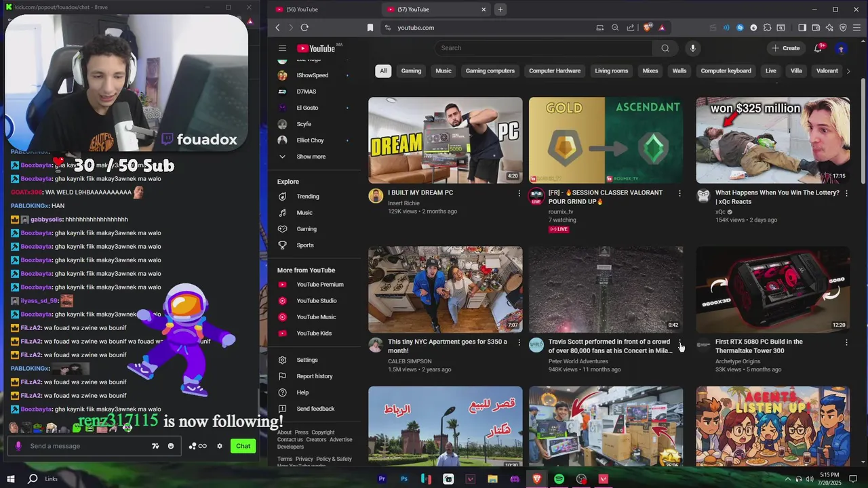868x488 pixels.
Task: Open Brave Rewards triangle icon
Action: pos(662,28)
